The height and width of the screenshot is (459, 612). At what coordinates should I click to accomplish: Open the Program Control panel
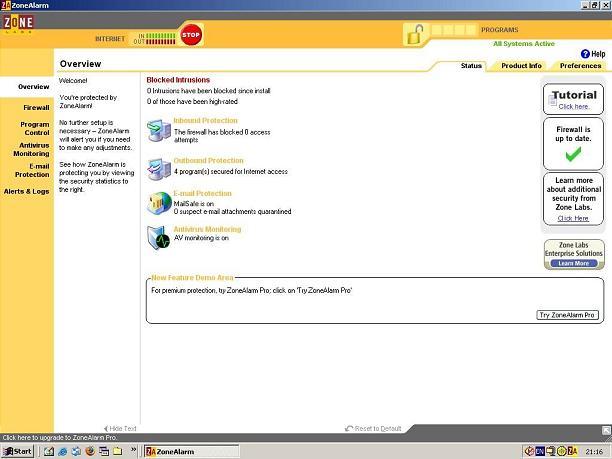pos(35,128)
